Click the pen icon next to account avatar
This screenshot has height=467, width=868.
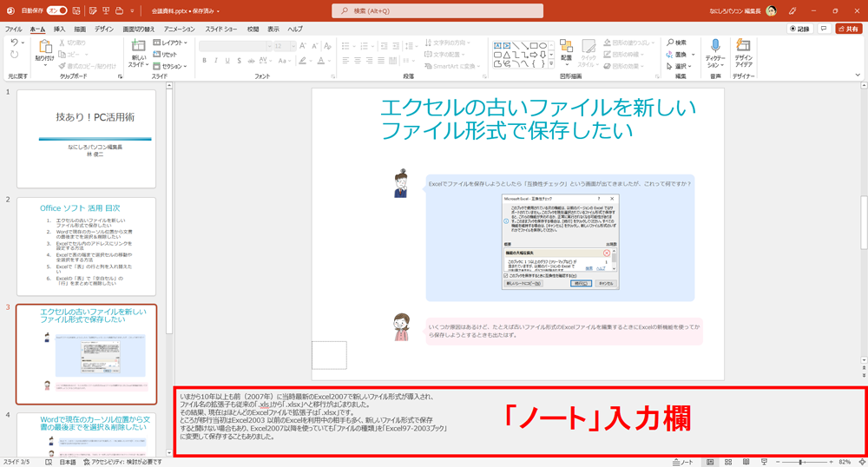[x=792, y=10]
